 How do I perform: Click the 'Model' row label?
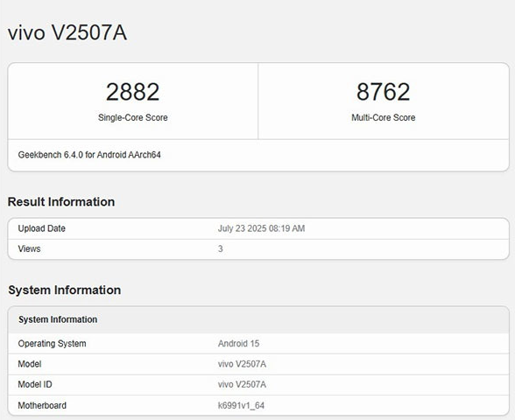[30, 364]
